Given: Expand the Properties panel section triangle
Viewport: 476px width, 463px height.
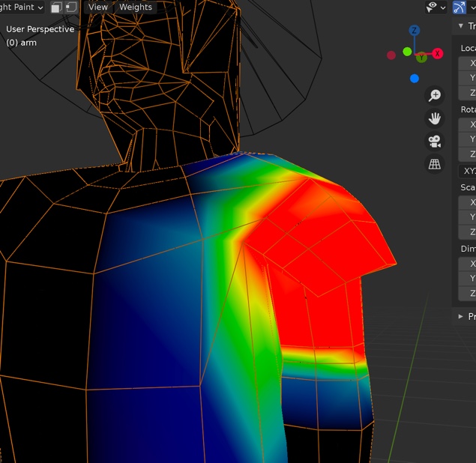Looking at the screenshot, I should tap(460, 316).
